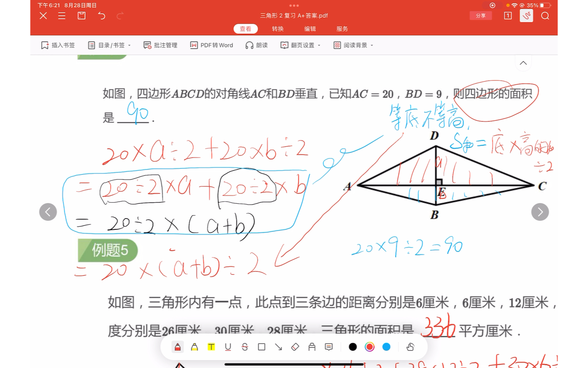Open the comment annotation tool
This screenshot has width=588, height=368.
point(328,347)
